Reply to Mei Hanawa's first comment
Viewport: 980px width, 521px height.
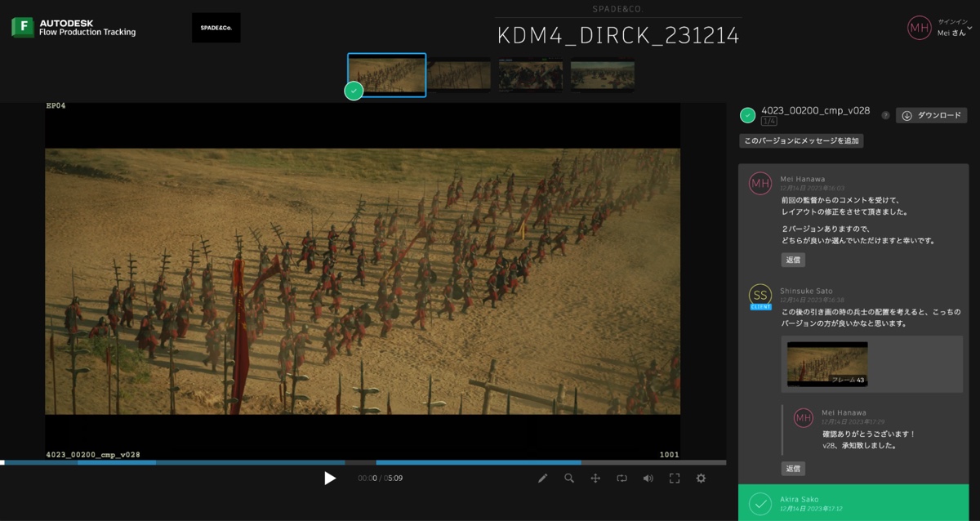(x=792, y=260)
